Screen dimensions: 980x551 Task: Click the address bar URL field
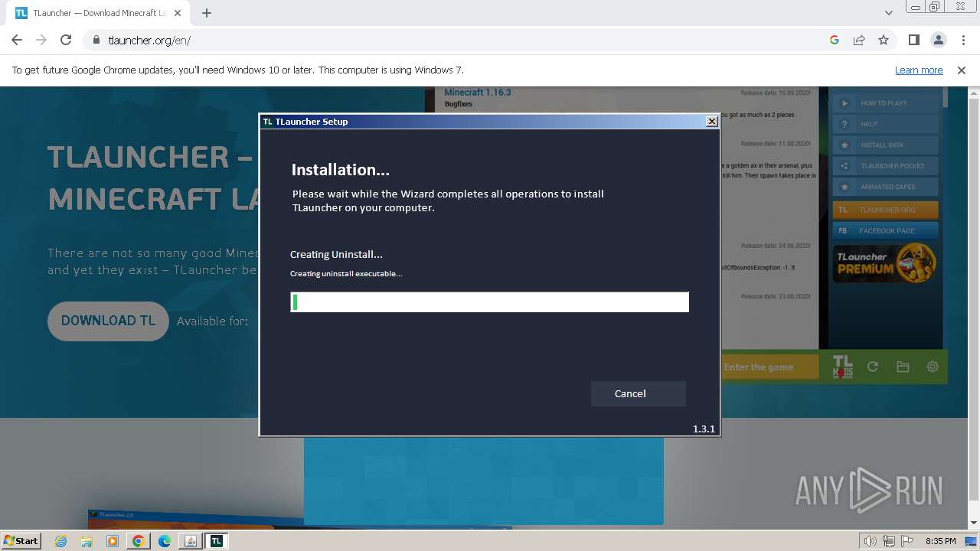point(459,40)
